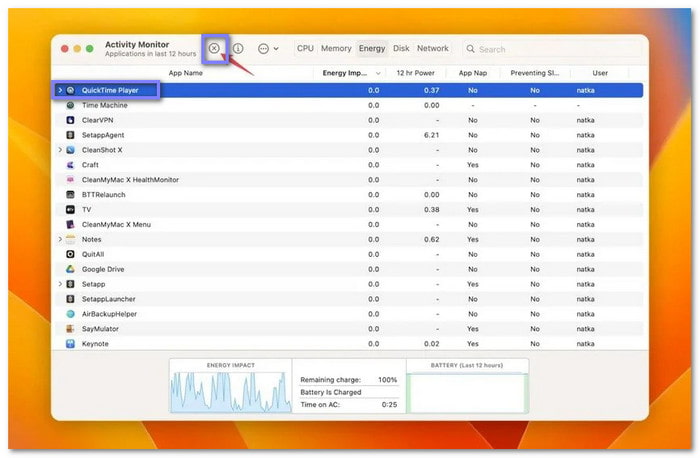
Task: Click the Craft app icon
Action: pos(71,165)
